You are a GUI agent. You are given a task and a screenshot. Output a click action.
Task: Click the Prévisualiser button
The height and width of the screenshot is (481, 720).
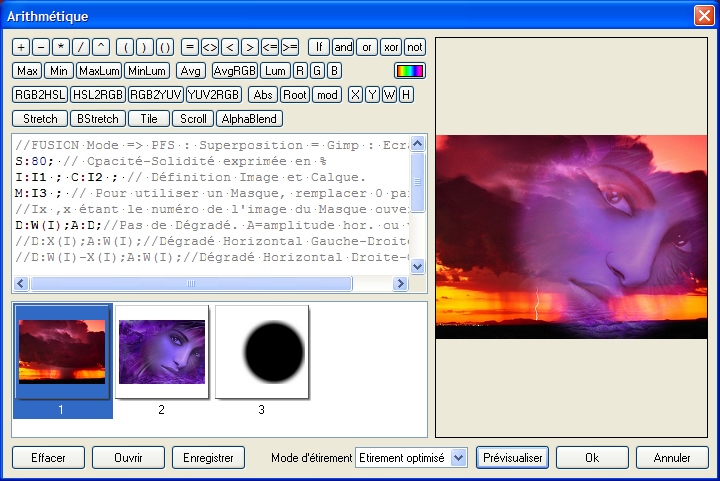512,458
